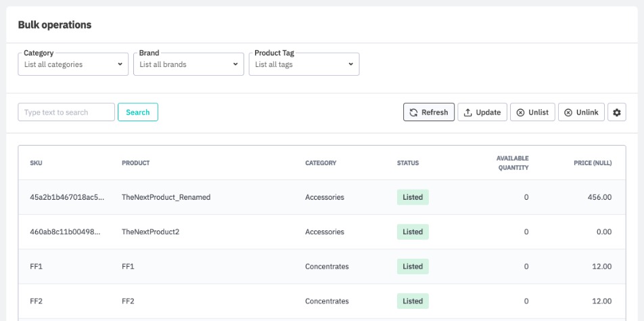Click the Price (NULL) column header

[x=593, y=163]
